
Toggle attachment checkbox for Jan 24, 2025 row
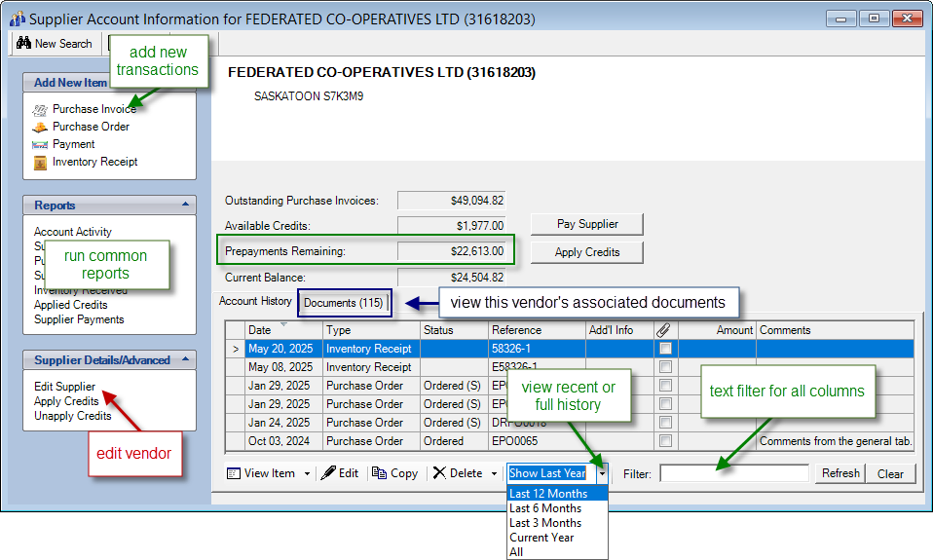point(665,423)
